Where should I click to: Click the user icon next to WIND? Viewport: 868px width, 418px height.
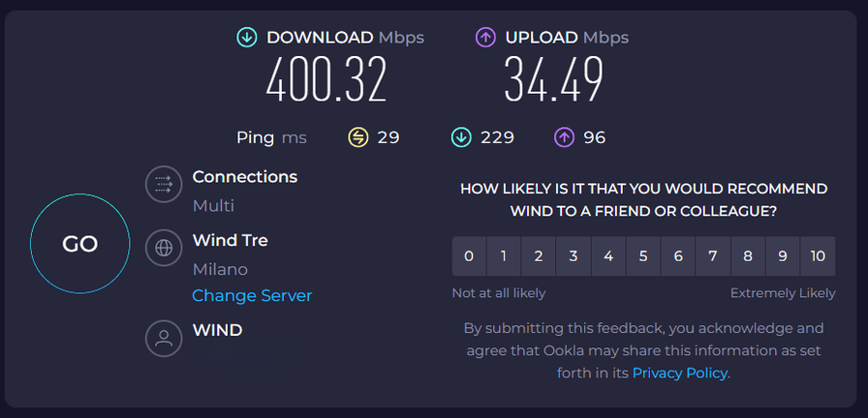164,339
